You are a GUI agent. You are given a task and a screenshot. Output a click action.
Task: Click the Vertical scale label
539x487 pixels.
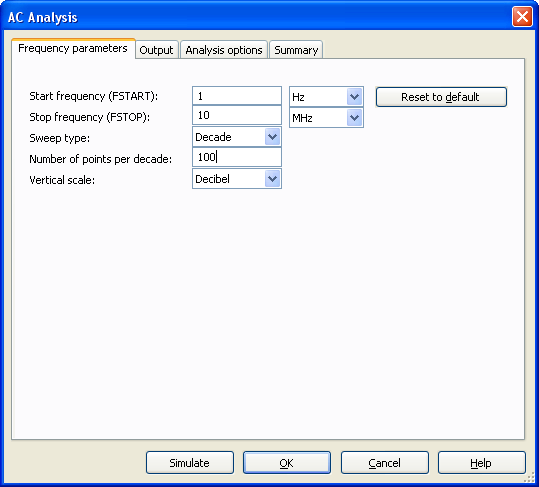[x=62, y=180]
